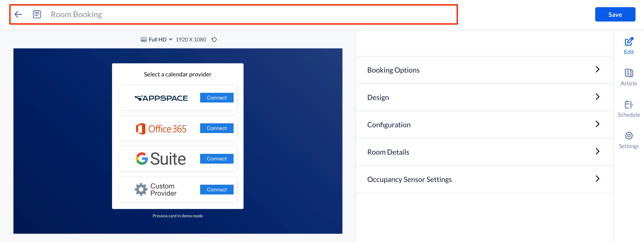
Task: Click the Full HD resolution icon
Action: pos(143,39)
